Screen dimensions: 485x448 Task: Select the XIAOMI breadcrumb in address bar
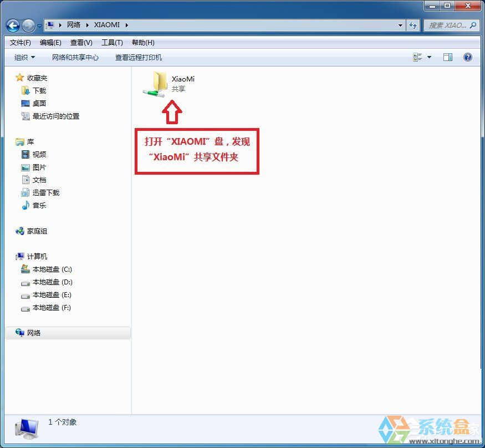coord(107,25)
